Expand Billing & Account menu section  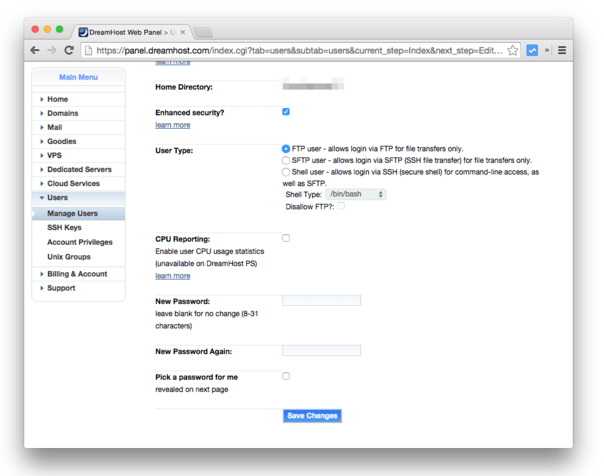(77, 274)
